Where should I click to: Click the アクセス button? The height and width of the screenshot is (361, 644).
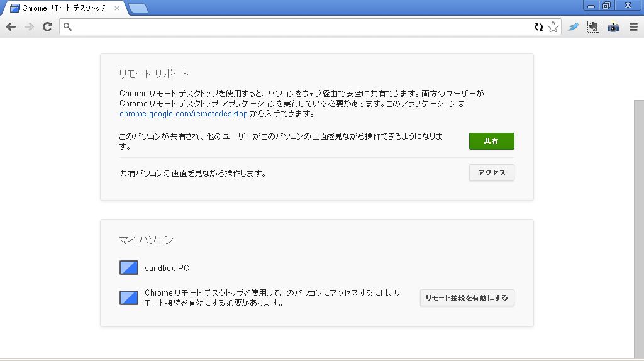[492, 173]
